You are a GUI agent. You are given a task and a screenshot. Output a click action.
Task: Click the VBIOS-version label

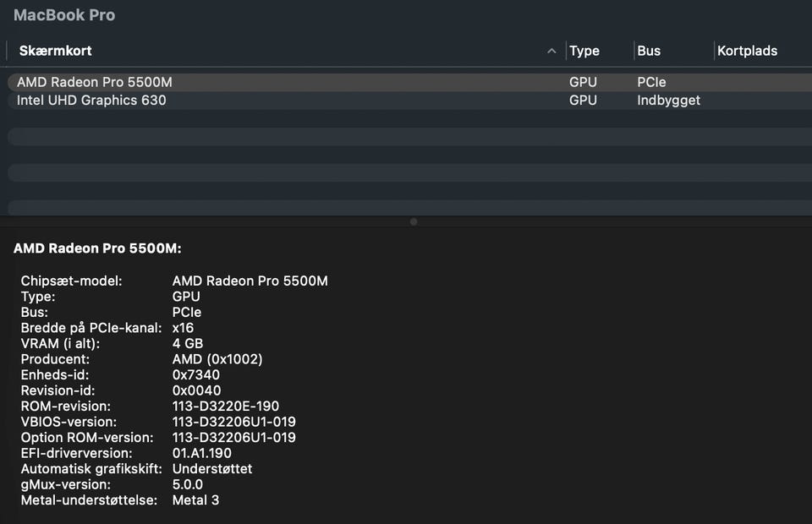[x=69, y=422]
